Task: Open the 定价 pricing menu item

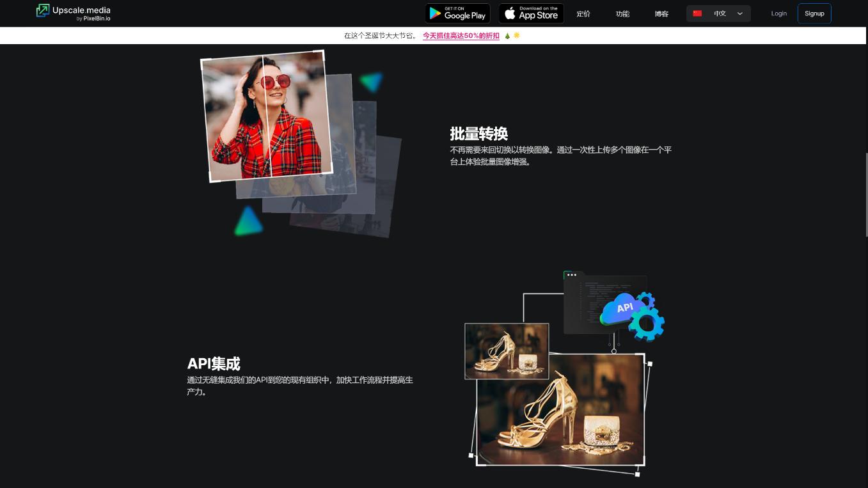Action: (x=583, y=13)
